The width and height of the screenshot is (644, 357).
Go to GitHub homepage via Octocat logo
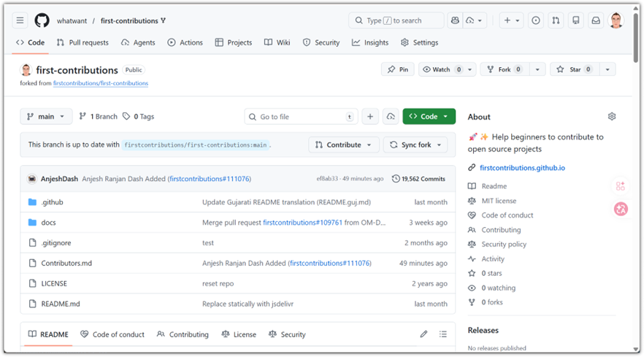42,20
